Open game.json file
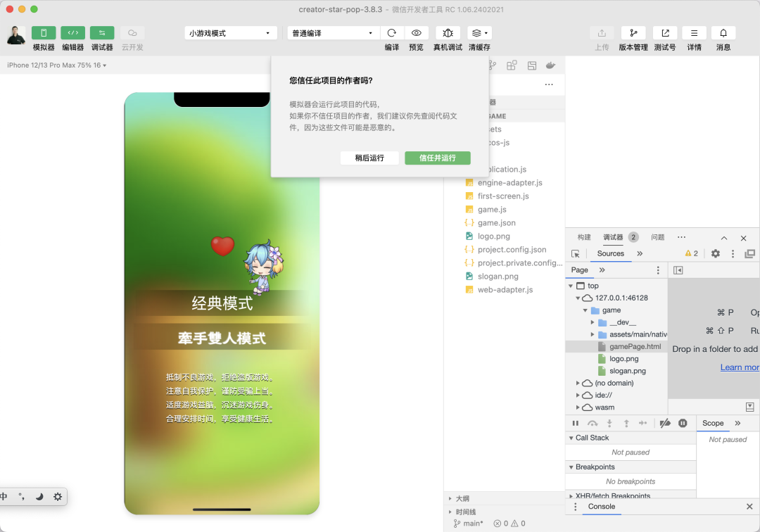Screen dimensions: 760x532 coord(496,223)
